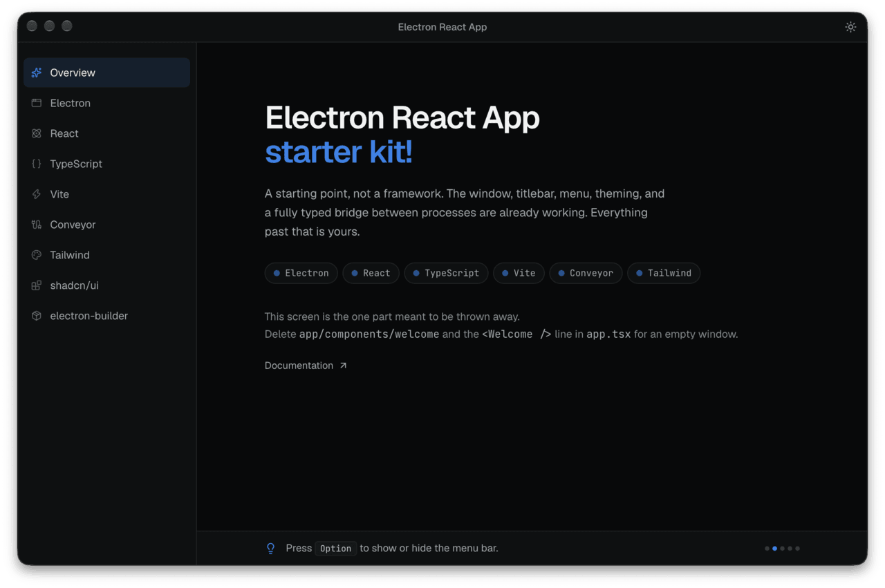Screen dimensions: 885x588
Task: Click the "Electron React App" titlebar title
Action: tap(442, 27)
